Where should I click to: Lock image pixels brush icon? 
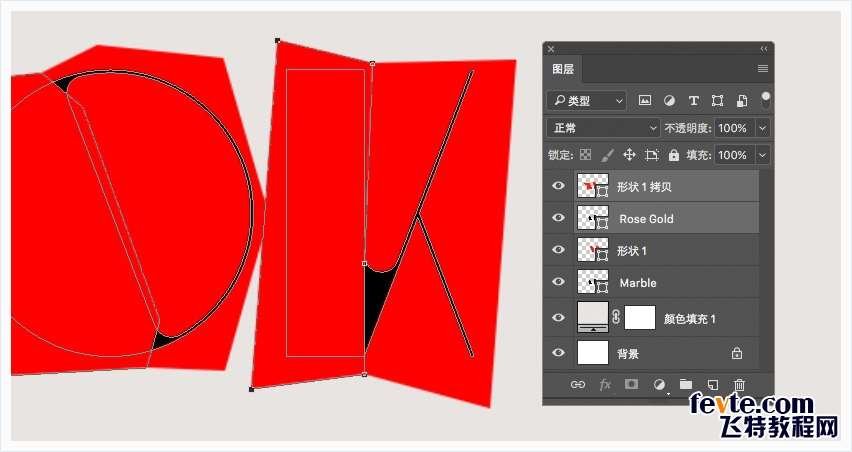point(607,155)
